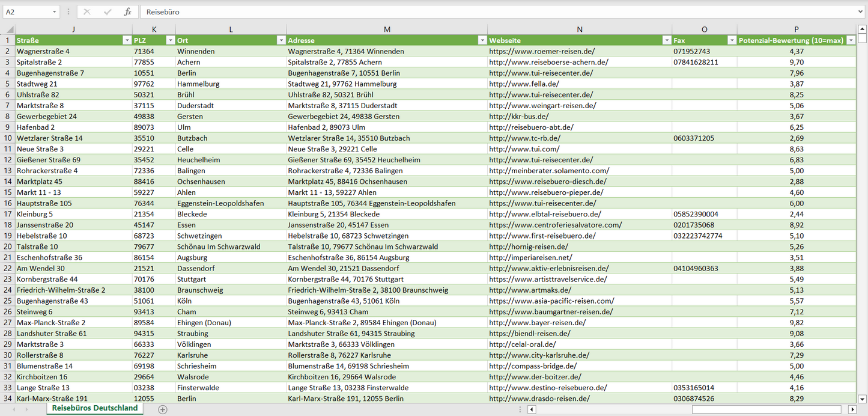Add a new sheet with the plus icon
The width and height of the screenshot is (868, 416).
tap(162, 409)
